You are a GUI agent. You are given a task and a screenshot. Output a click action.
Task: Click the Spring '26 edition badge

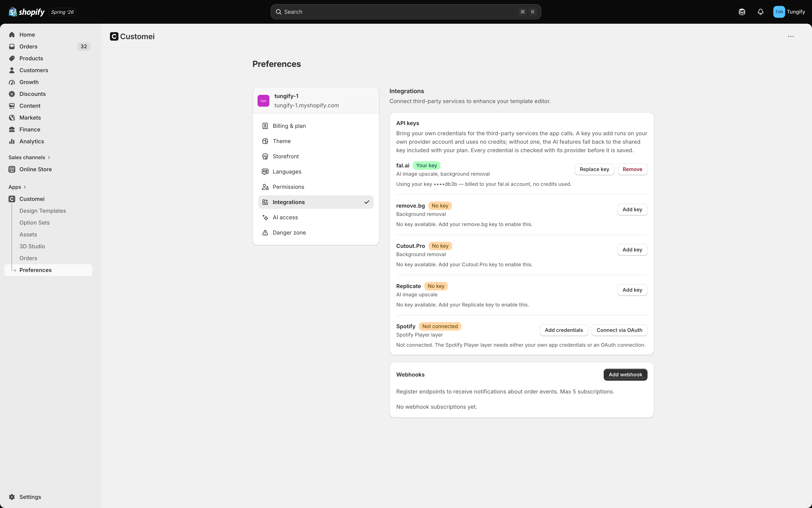tap(62, 12)
